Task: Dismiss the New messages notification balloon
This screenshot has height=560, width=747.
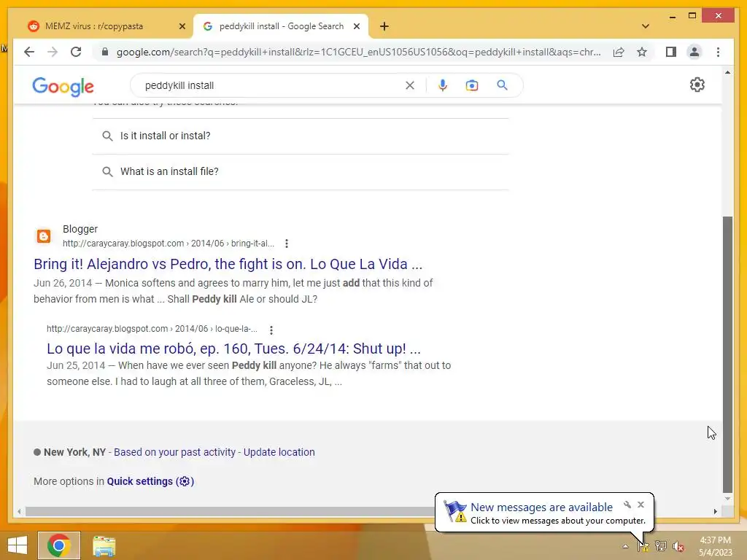Action: click(640, 505)
